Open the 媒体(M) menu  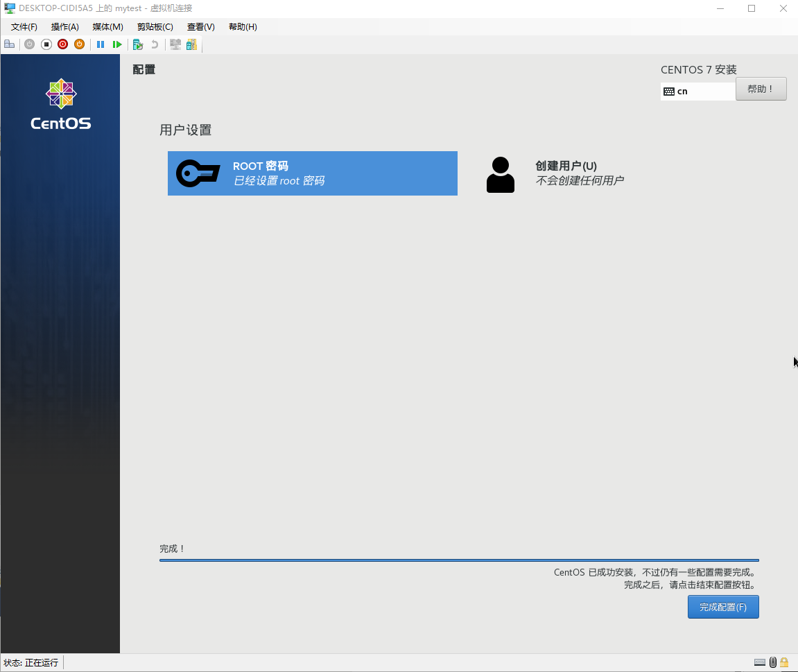(x=108, y=27)
